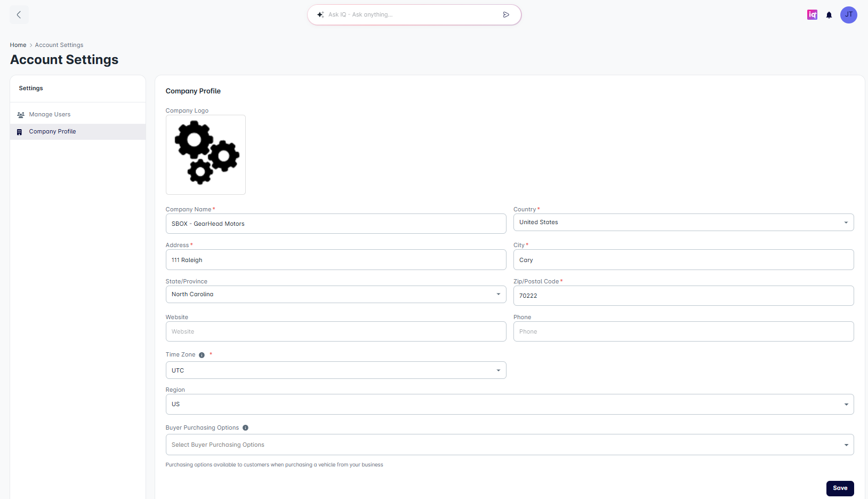Click the Save button

pyautogui.click(x=840, y=488)
